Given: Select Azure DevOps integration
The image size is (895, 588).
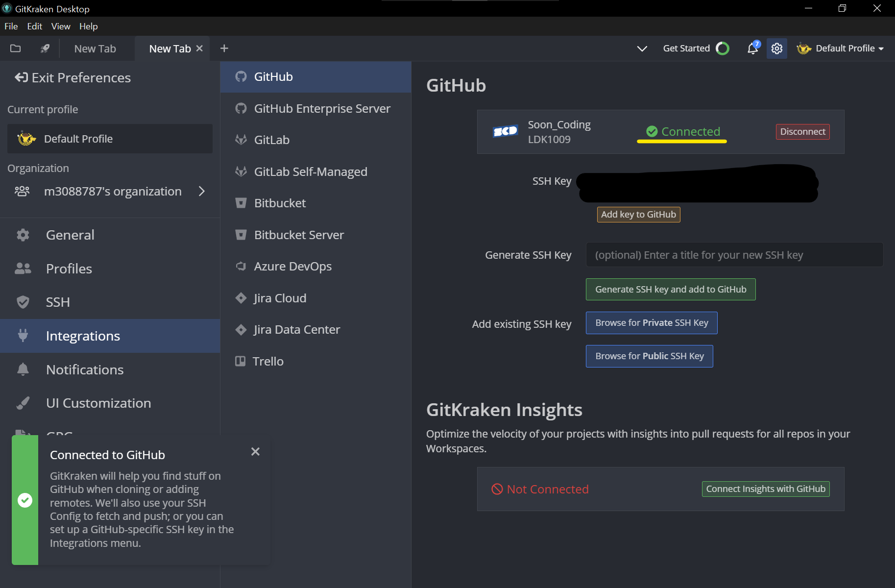Looking at the screenshot, I should [315, 266].
